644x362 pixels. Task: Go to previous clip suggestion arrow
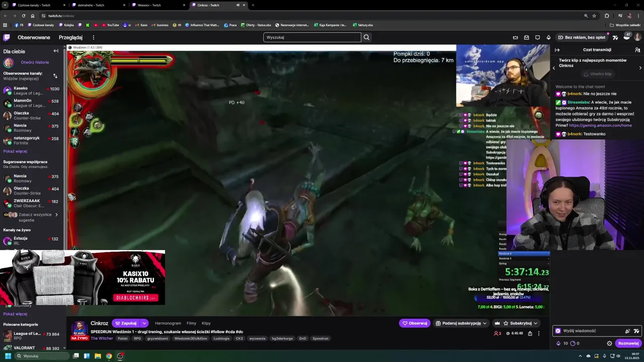click(554, 68)
